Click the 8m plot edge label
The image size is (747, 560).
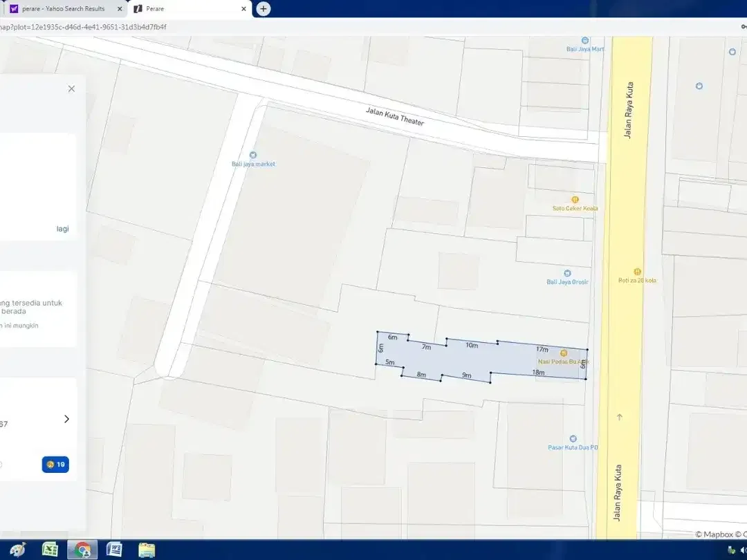click(x=421, y=375)
